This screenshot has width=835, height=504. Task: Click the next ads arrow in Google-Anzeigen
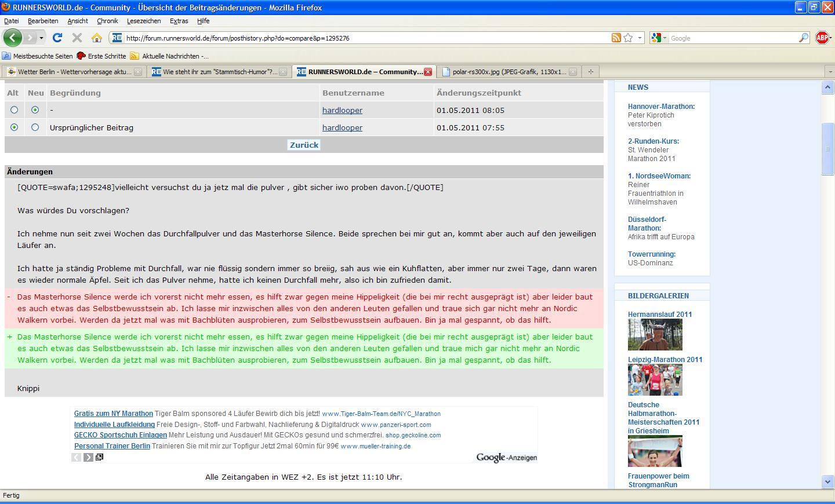coord(88,457)
